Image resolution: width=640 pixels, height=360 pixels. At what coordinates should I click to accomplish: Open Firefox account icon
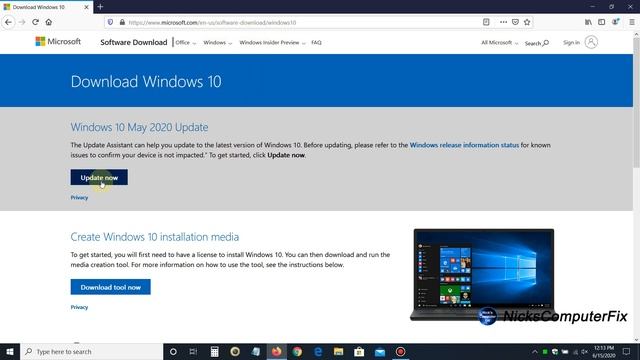pos(615,22)
